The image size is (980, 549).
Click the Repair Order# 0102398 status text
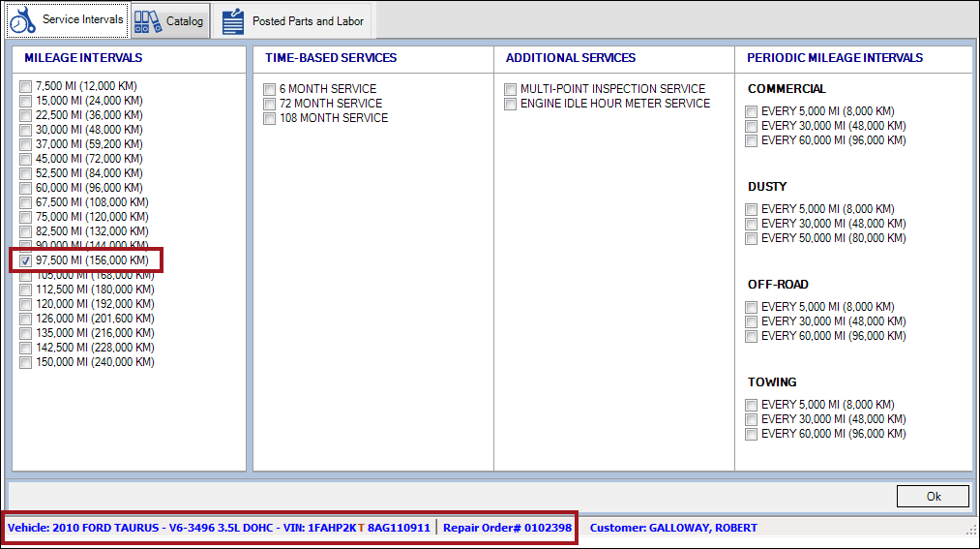tap(507, 528)
